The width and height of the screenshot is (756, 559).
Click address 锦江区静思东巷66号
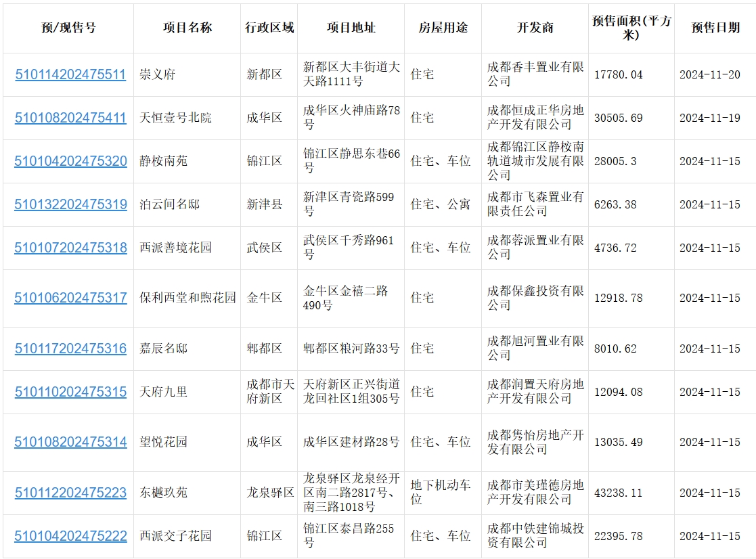[351, 162]
